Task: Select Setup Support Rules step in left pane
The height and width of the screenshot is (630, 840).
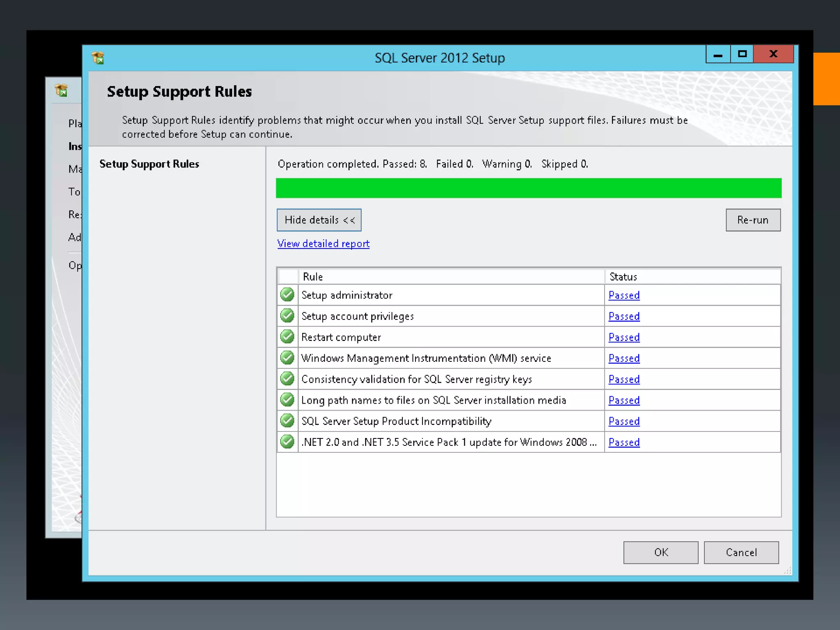Action: tap(149, 164)
